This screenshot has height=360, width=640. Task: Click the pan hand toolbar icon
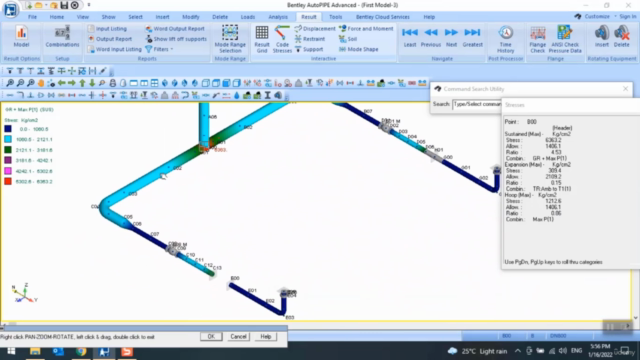(41, 83)
